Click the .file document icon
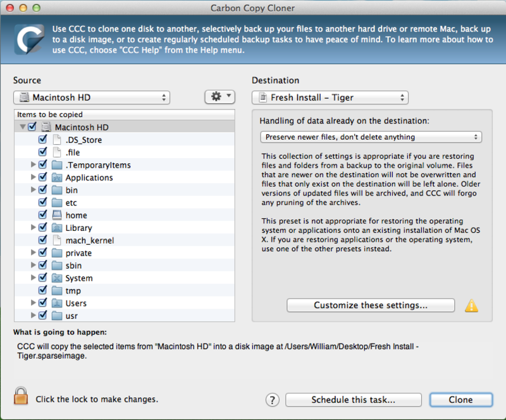506x420 pixels. 57,152
